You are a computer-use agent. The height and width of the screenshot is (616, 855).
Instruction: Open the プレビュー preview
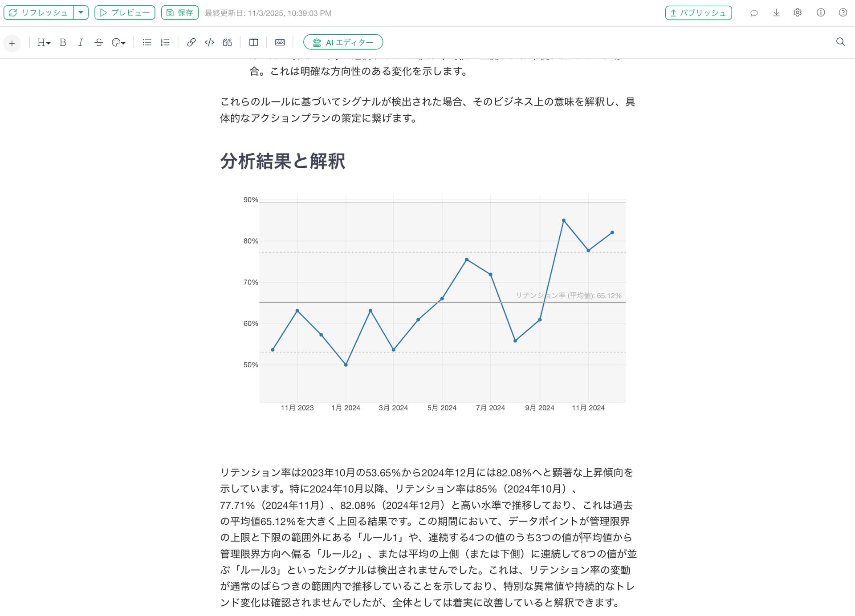click(125, 12)
